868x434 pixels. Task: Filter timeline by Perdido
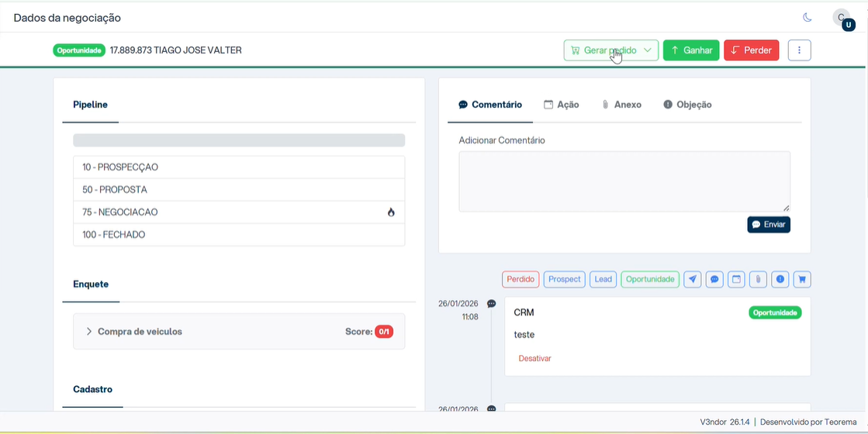[520, 279]
